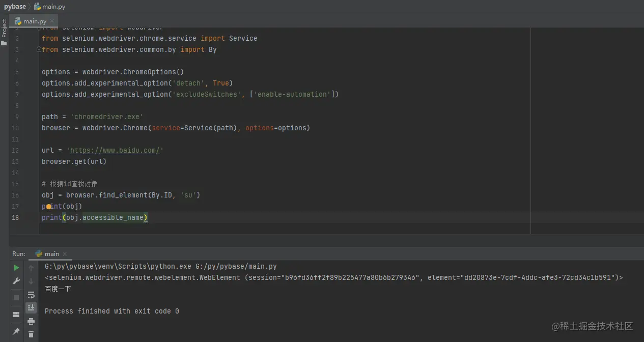Image resolution: width=644 pixels, height=342 pixels.
Task: Click the restore layout icon in Run panel
Action: tap(16, 315)
